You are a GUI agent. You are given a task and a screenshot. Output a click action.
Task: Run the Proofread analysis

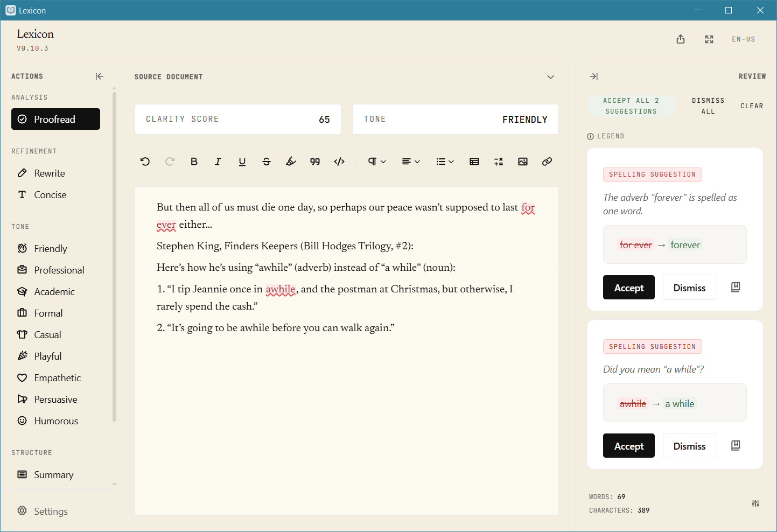55,119
